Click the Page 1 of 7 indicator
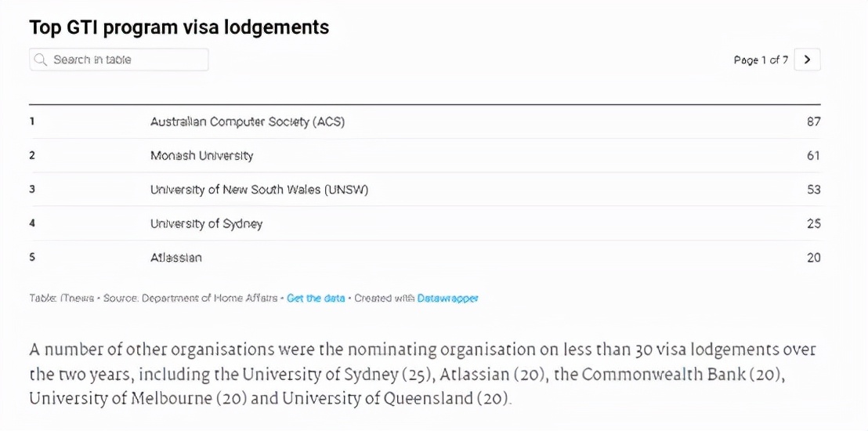Viewport: 868px width, 431px height. tap(761, 60)
